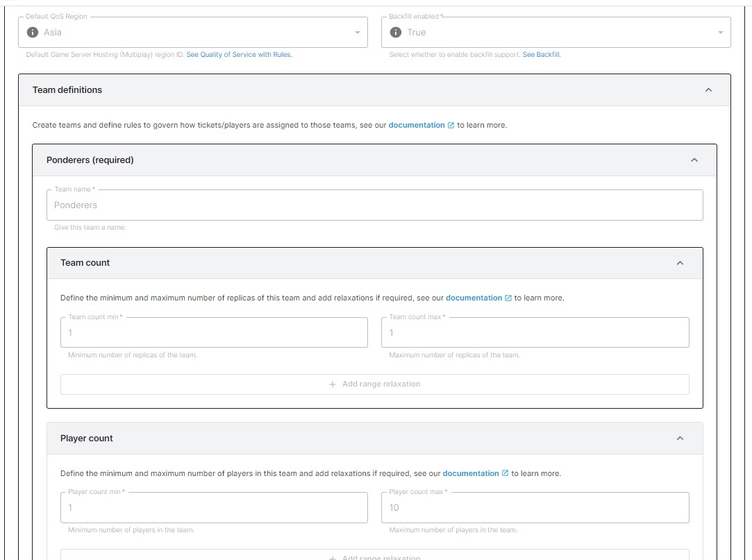Click the Player count max field showing 10
The width and height of the screenshot is (752, 560).
pos(535,507)
